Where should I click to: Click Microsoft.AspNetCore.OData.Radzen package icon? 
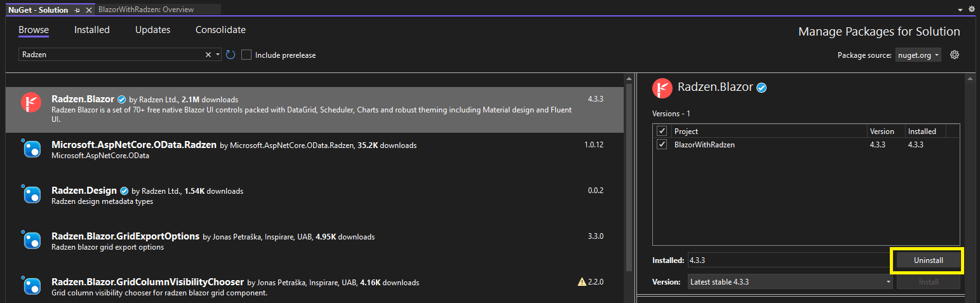coord(31,149)
